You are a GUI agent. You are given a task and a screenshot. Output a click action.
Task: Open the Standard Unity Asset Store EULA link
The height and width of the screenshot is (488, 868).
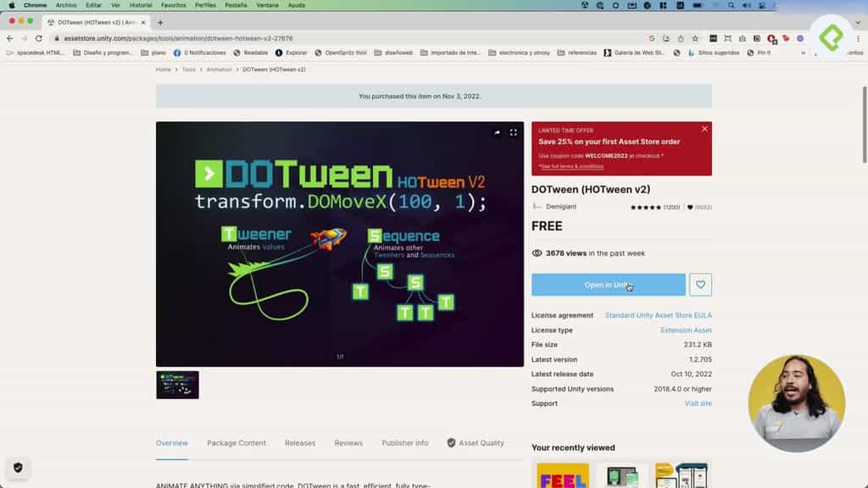[658, 315]
